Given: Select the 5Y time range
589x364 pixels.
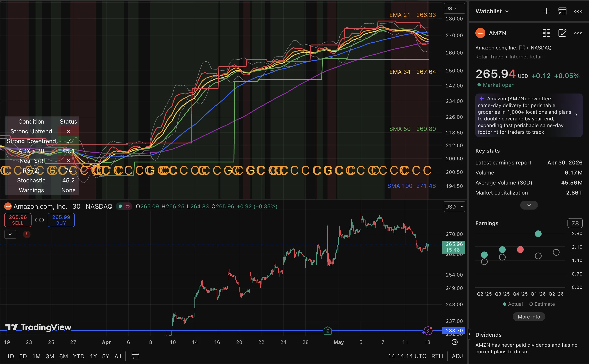Looking at the screenshot, I should pos(105,356).
